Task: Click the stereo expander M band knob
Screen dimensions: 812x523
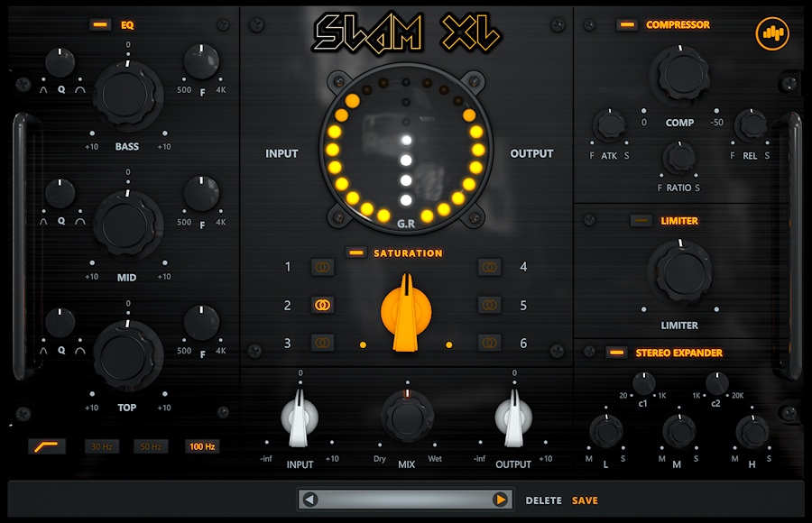Action: tap(678, 431)
